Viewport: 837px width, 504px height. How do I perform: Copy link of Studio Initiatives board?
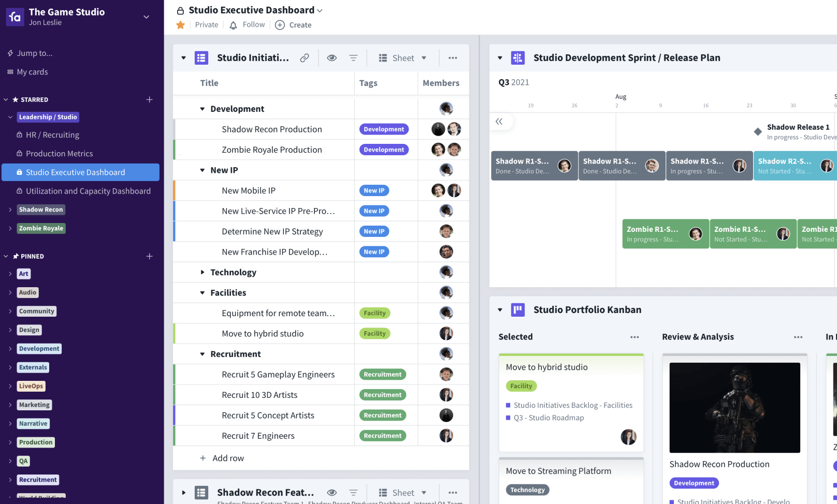click(x=305, y=58)
